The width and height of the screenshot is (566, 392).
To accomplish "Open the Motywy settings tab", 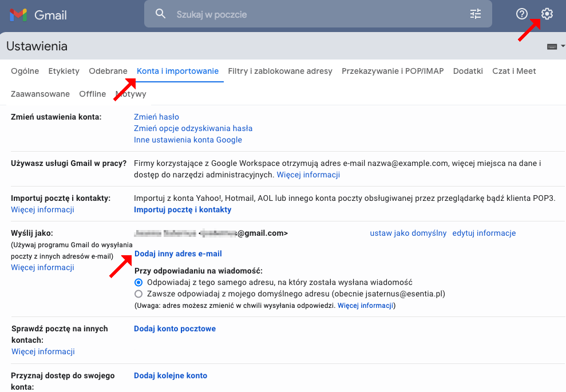I will point(130,93).
